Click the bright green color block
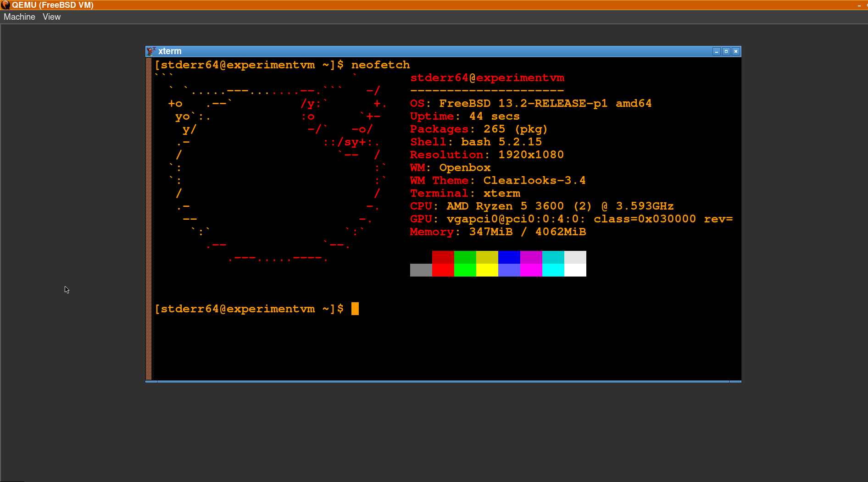This screenshot has height=482, width=868. pos(465,270)
